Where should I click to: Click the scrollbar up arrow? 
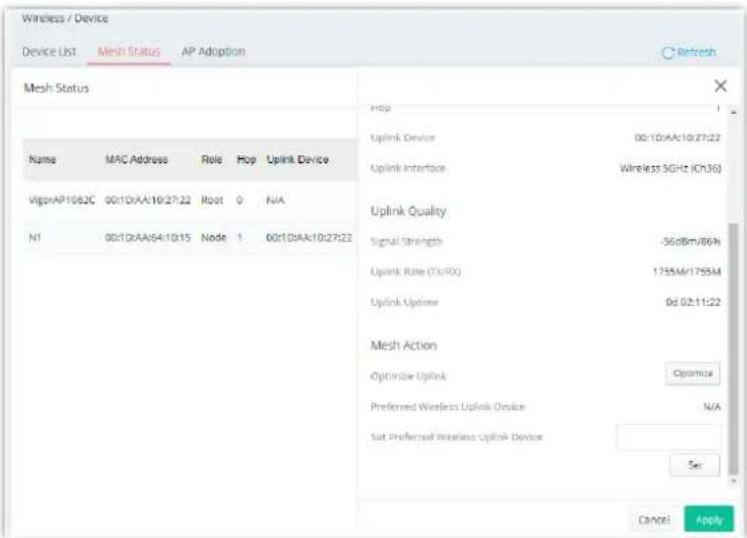(x=734, y=112)
